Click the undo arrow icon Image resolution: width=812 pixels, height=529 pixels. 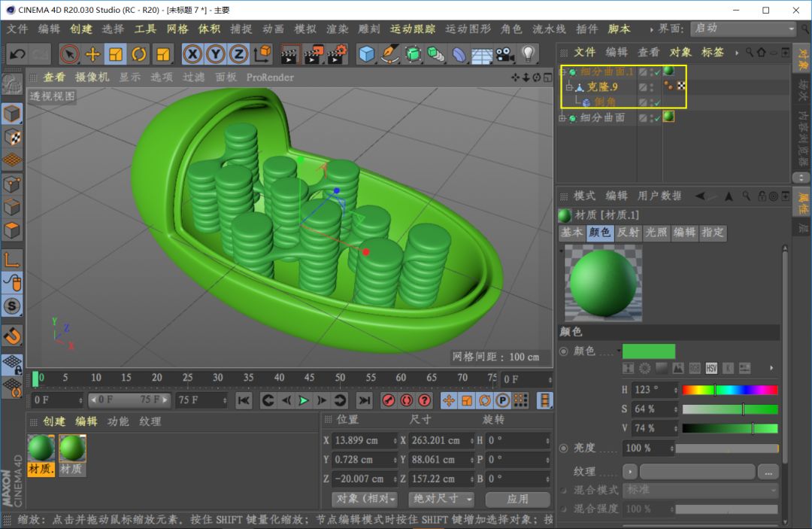[x=17, y=54]
